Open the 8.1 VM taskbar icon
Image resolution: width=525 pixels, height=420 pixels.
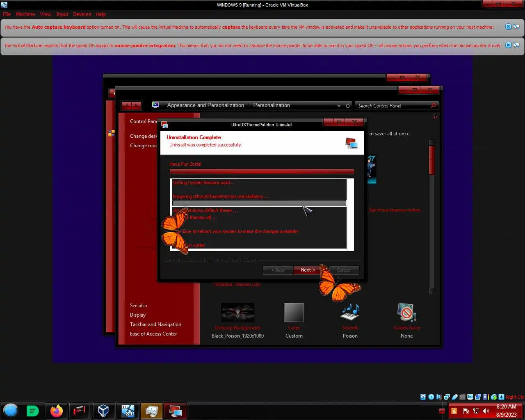(128, 411)
